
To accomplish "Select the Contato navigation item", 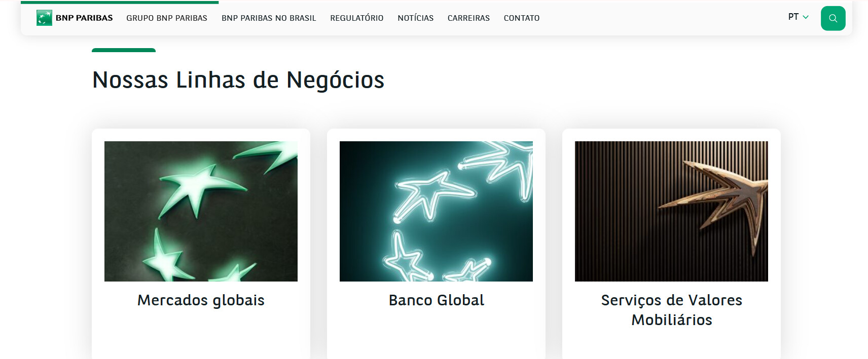I will [522, 18].
